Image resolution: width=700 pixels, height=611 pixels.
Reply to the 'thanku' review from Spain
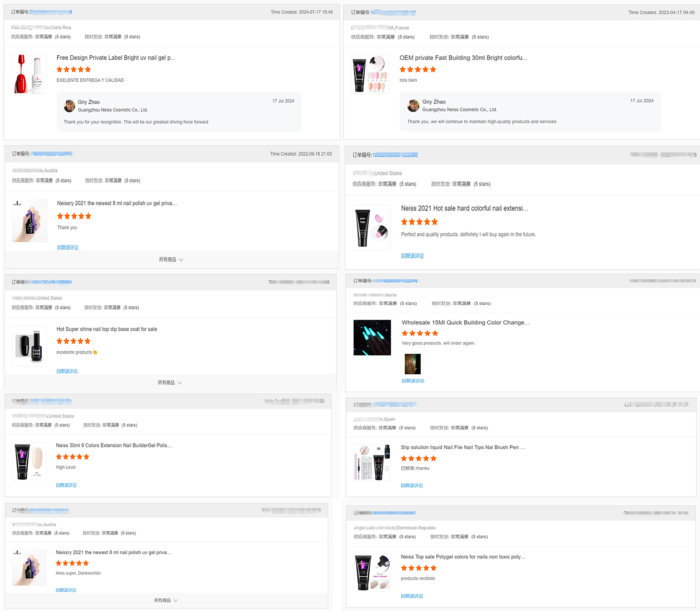[412, 485]
